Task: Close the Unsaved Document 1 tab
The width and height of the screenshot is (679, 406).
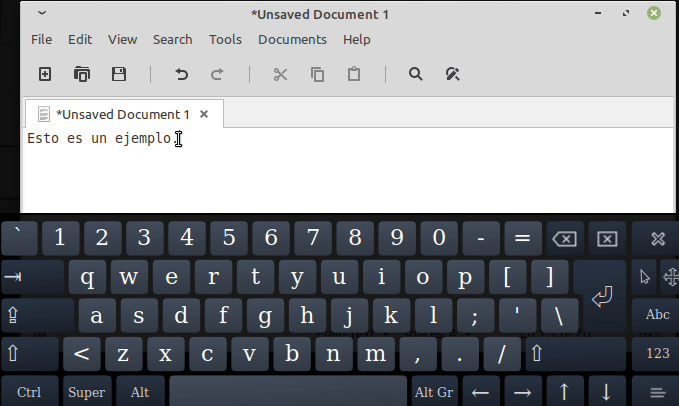Action: (204, 114)
